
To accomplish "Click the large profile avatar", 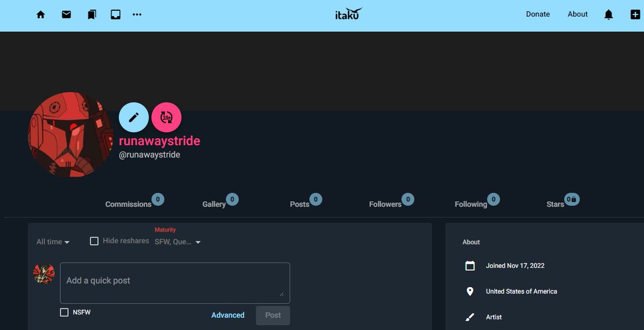I will pyautogui.click(x=70, y=135).
